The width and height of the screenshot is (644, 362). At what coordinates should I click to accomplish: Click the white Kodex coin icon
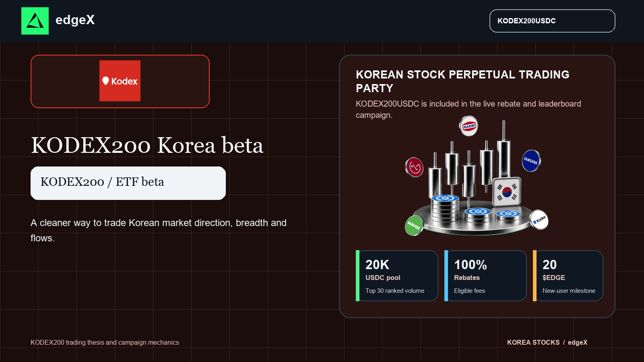point(539,220)
